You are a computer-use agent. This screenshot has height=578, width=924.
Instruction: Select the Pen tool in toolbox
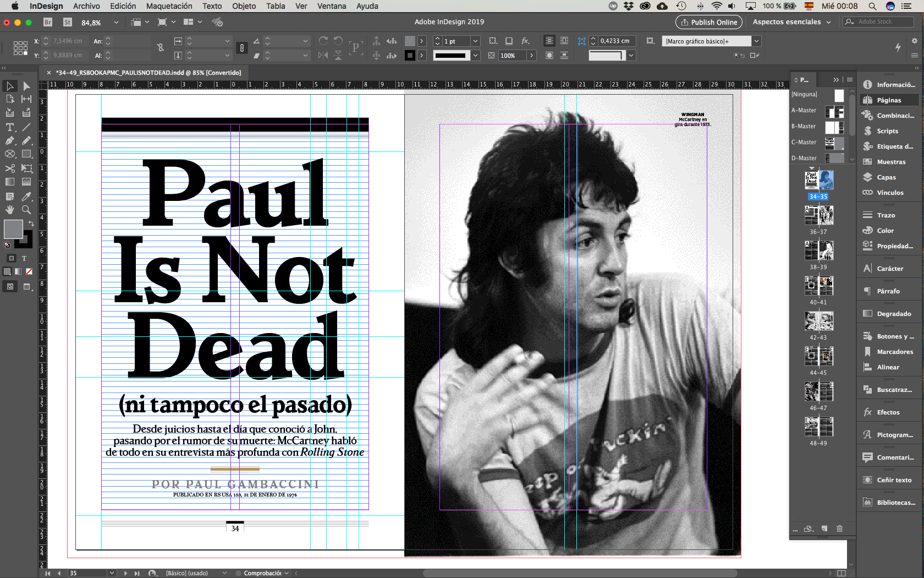10,141
